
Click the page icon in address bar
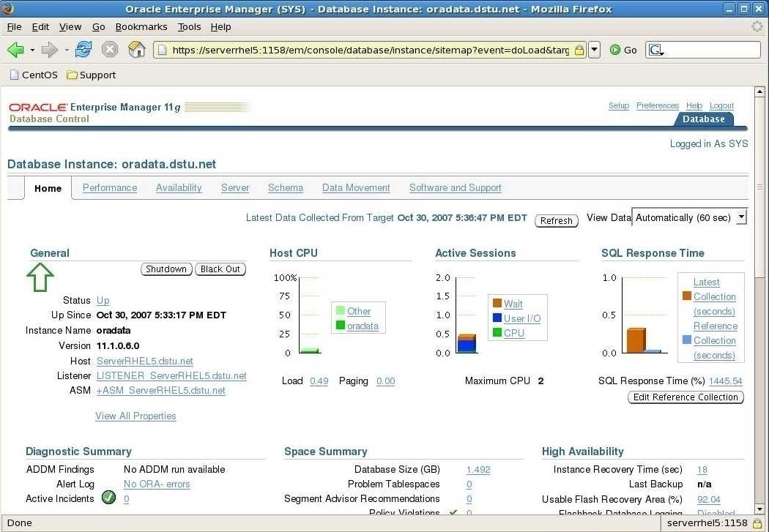pos(163,50)
